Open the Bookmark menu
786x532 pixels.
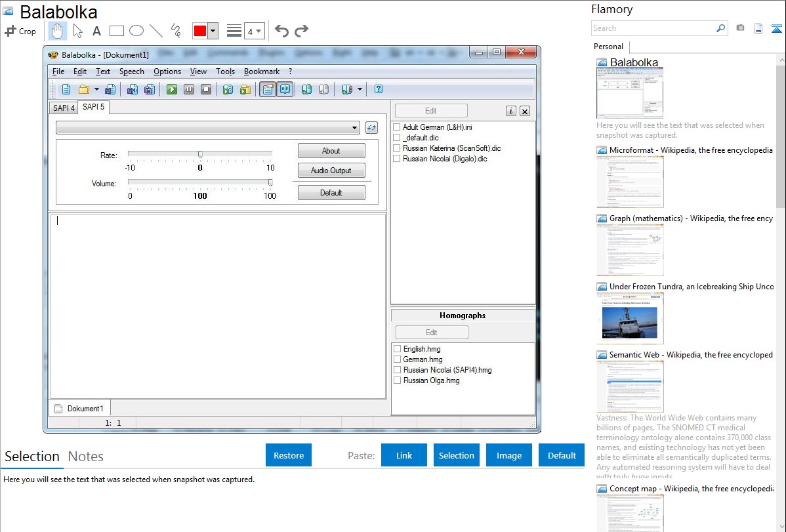(262, 72)
